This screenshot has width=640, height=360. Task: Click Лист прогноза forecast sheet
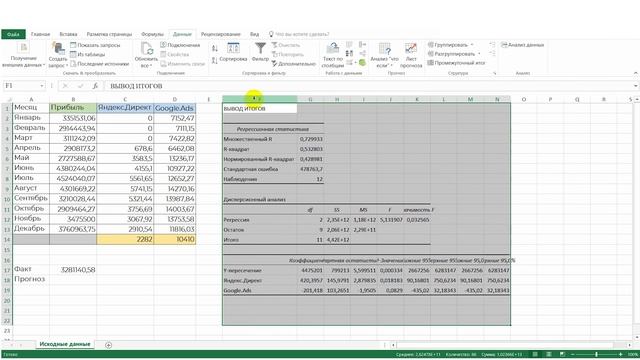pos(411,55)
